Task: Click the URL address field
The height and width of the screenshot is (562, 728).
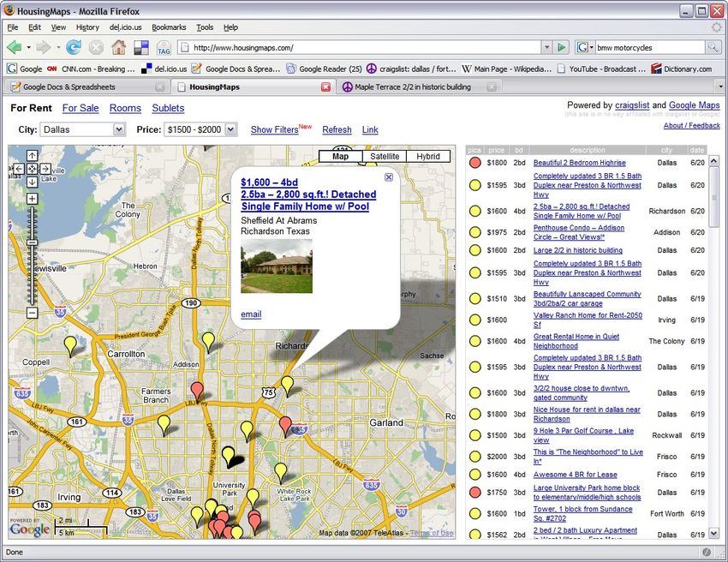Action: [360, 47]
